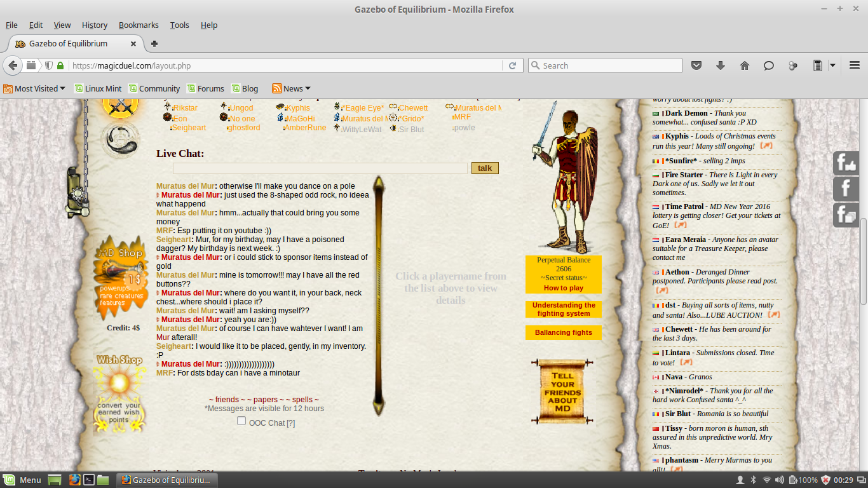Click the friends link under chat

coord(227,400)
